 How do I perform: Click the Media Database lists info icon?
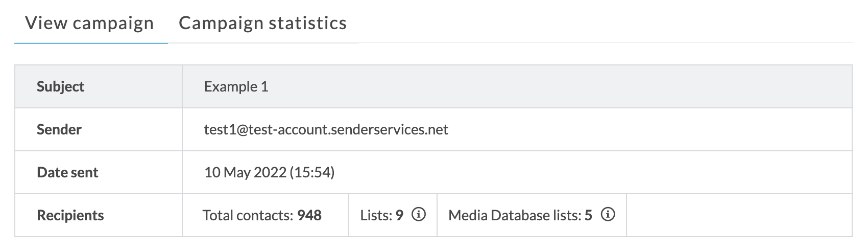(608, 215)
